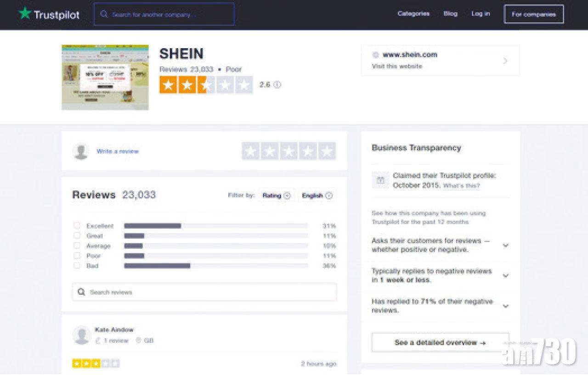The height and width of the screenshot is (375, 588).
Task: Enable the Average rating checkbox
Action: (x=77, y=246)
